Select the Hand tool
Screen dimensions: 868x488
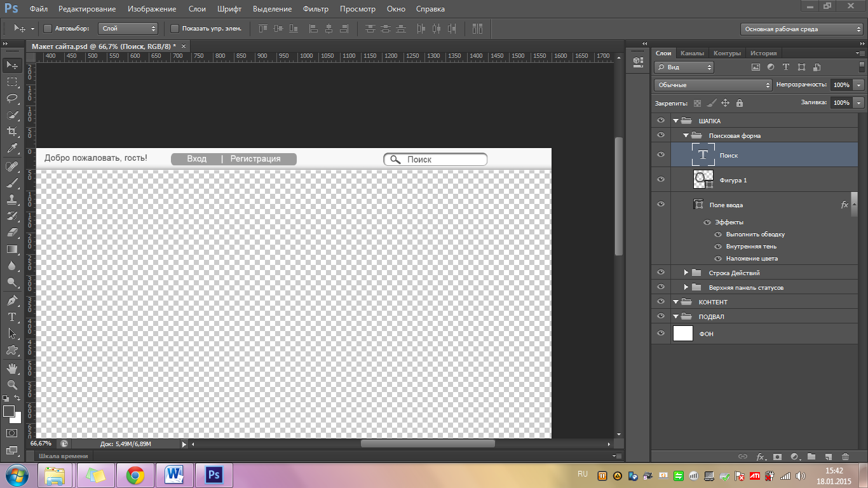(12, 368)
